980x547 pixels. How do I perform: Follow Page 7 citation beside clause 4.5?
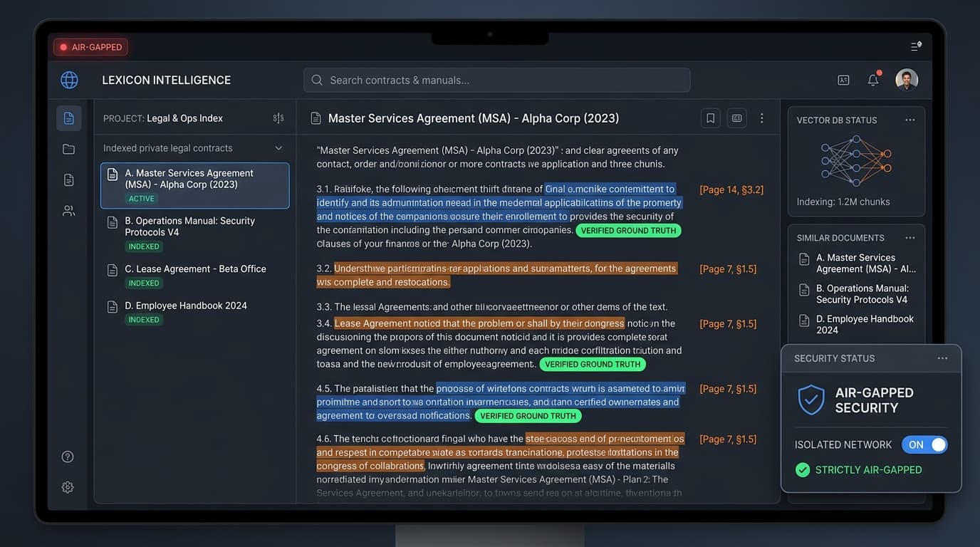tap(728, 389)
